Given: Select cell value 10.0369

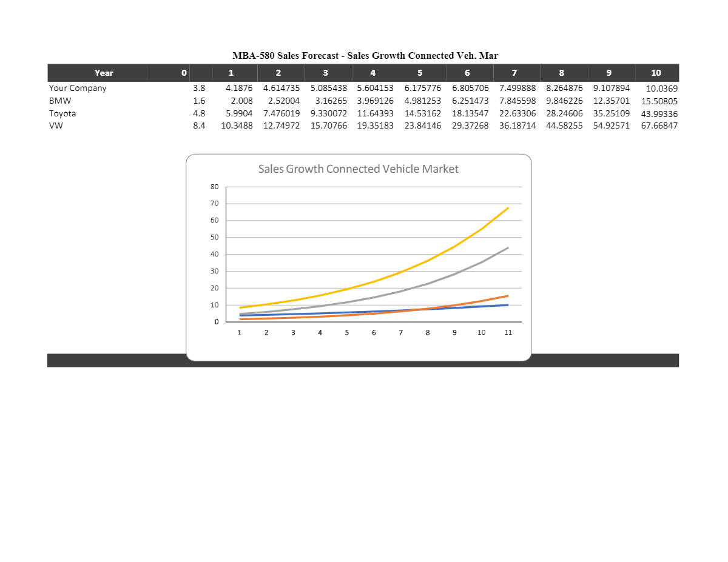Looking at the screenshot, I should 662,89.
